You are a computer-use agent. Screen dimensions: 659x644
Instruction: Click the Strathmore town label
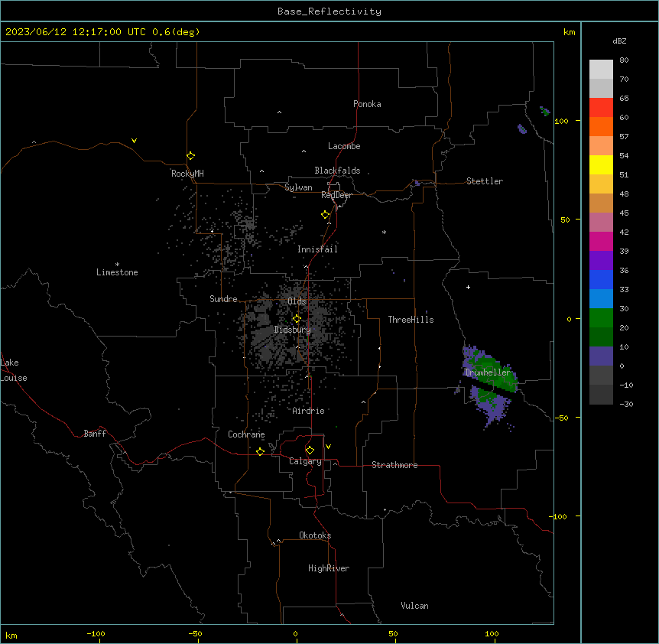394,465
